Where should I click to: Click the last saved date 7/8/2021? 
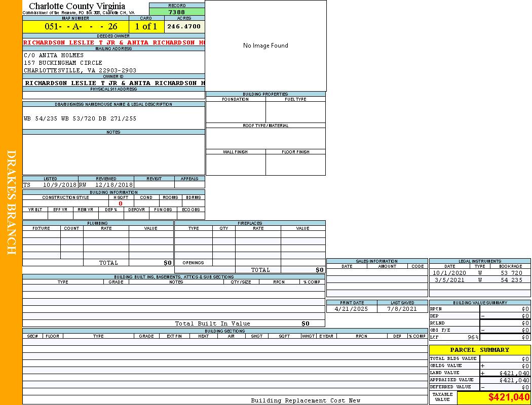402,309
